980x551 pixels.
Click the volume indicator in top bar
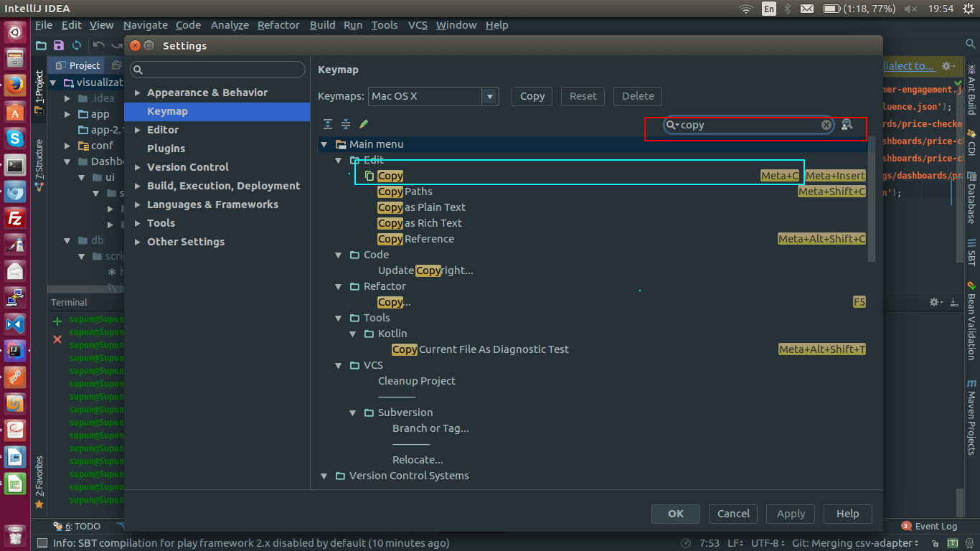pyautogui.click(x=910, y=9)
